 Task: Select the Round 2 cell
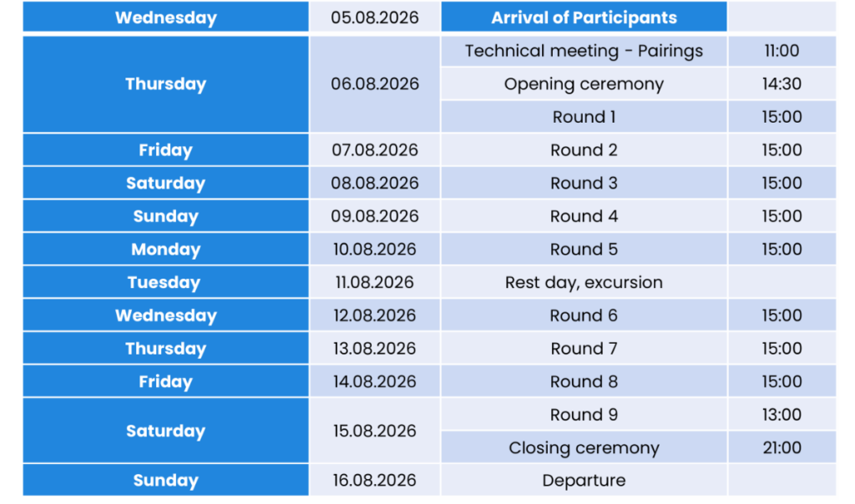tap(584, 150)
